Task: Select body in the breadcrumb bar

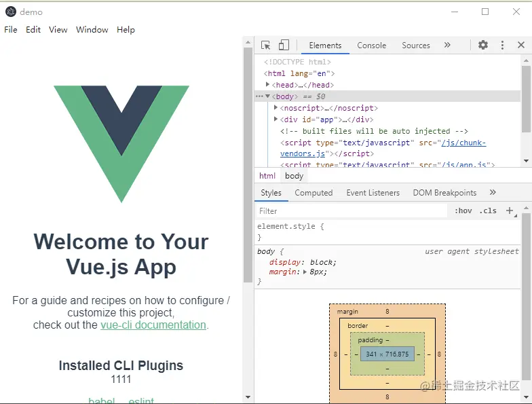Action: click(x=294, y=175)
